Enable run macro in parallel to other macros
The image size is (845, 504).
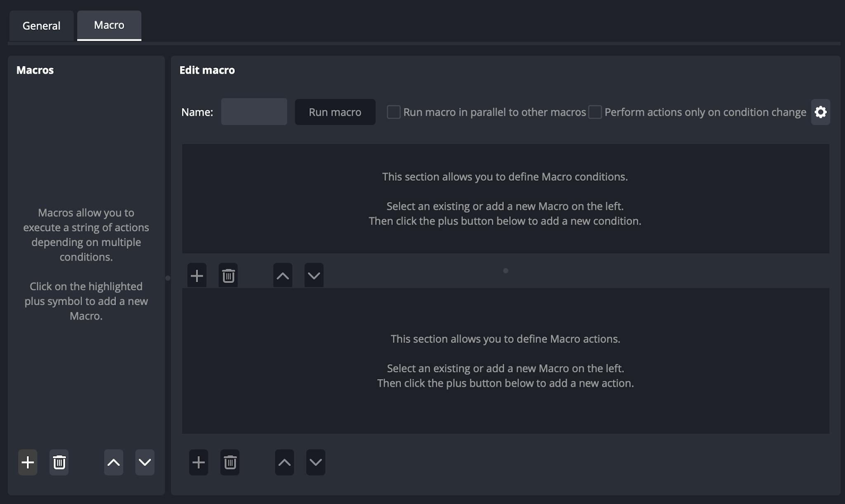[394, 112]
